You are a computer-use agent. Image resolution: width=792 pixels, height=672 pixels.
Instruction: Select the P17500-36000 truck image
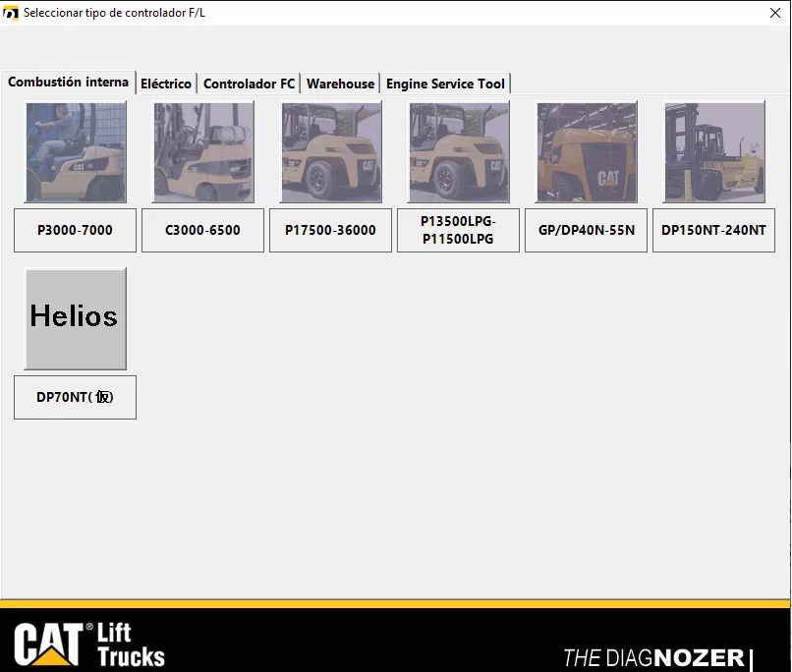pyautogui.click(x=330, y=151)
